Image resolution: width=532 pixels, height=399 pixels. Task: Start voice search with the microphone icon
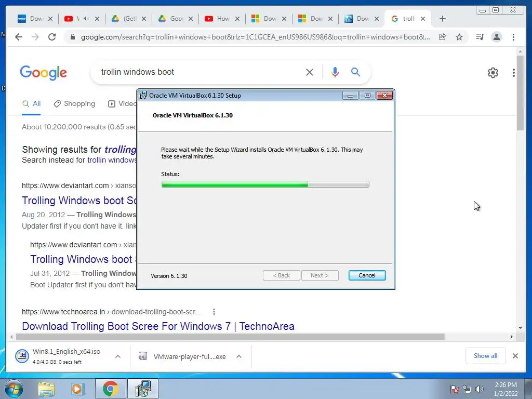click(x=335, y=72)
